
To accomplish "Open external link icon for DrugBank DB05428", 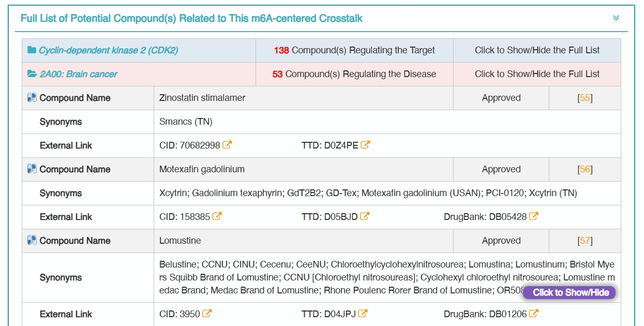I will click(534, 217).
